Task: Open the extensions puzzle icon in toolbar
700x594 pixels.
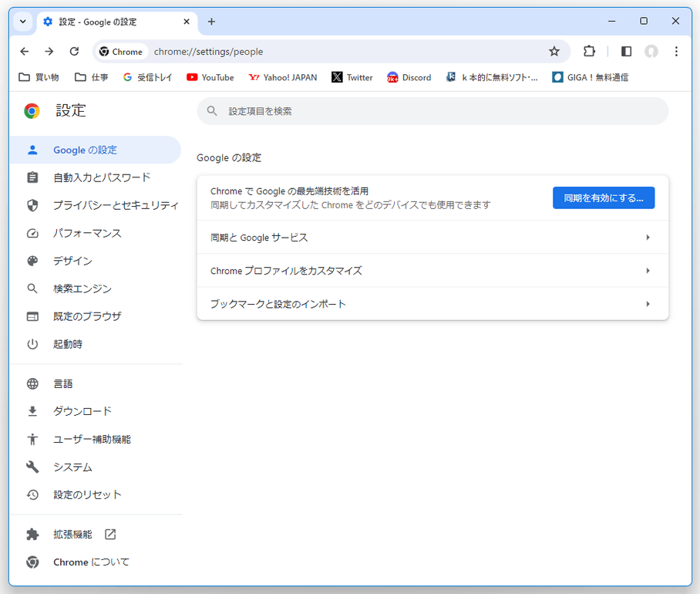Action: (x=589, y=52)
